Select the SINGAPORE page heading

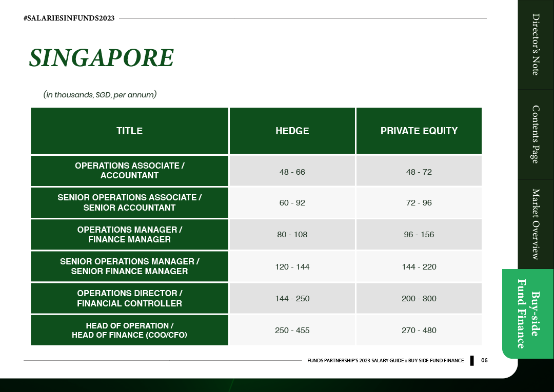tap(102, 58)
